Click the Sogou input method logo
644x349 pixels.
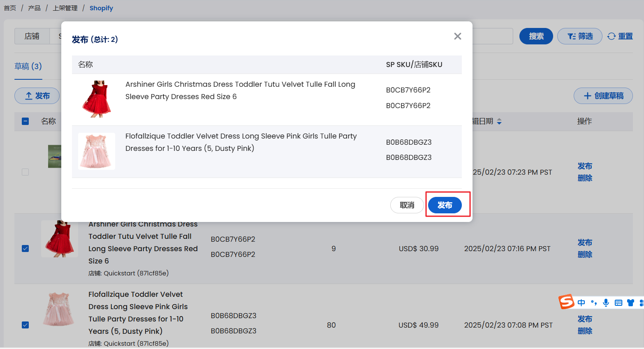click(566, 302)
